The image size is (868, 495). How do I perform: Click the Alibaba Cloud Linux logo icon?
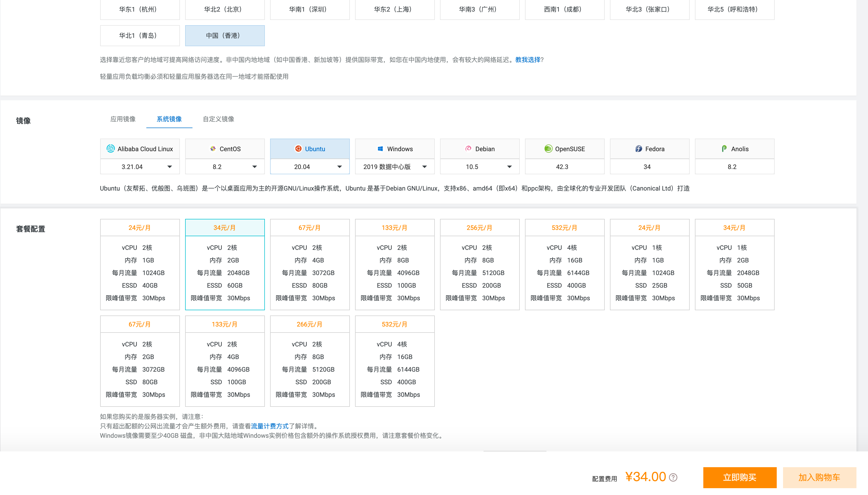point(110,149)
